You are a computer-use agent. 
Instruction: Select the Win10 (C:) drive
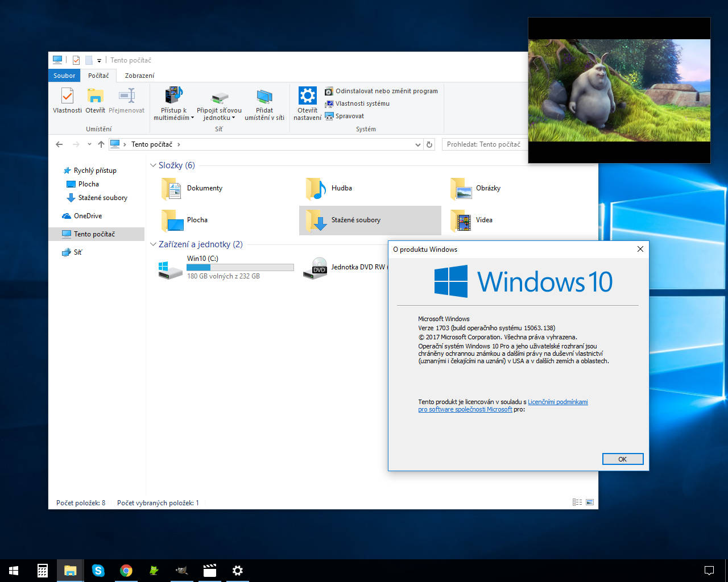tap(226, 267)
